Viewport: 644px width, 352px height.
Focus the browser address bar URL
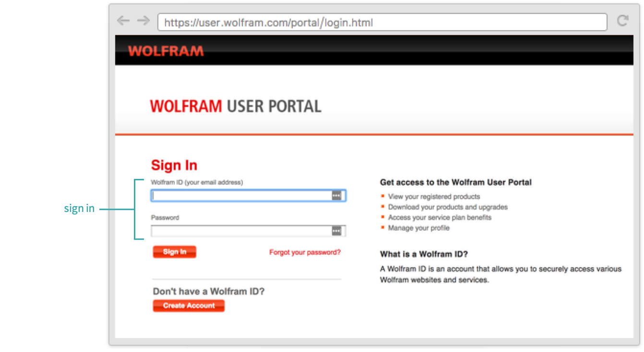pyautogui.click(x=382, y=22)
